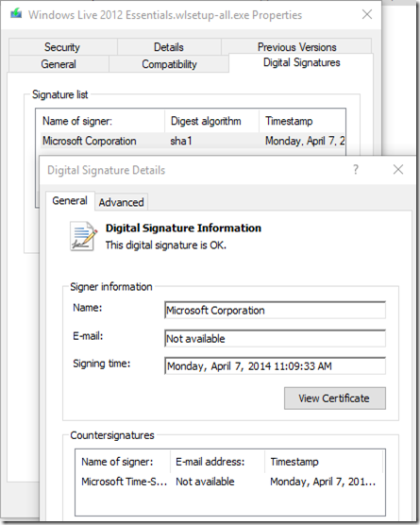Click the Digest algorithm column header
420x525 pixels.
pos(211,121)
